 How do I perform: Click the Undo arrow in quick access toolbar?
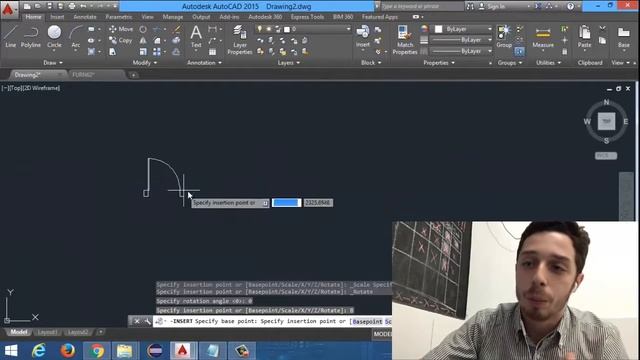click(x=83, y=6)
